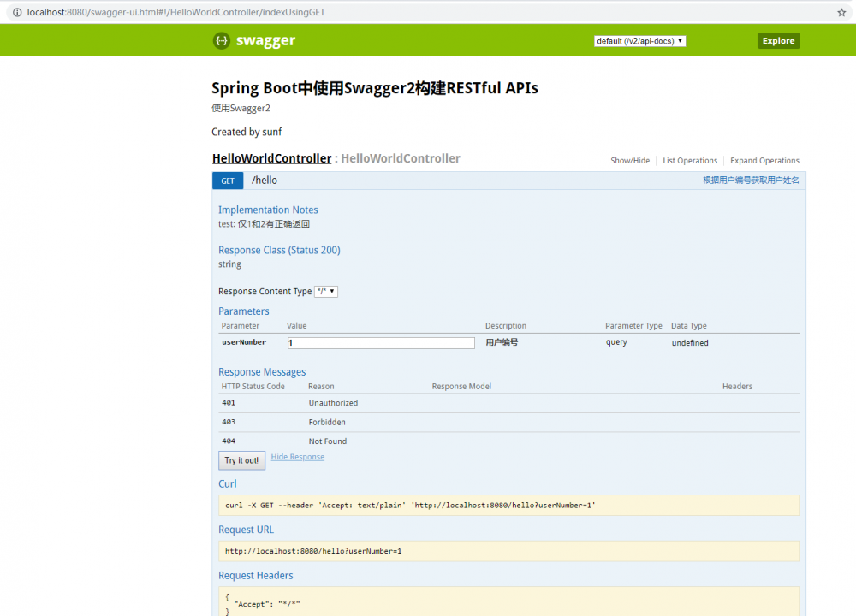Click the swagger title text
Viewport: 856px width, 616px height.
(x=266, y=41)
